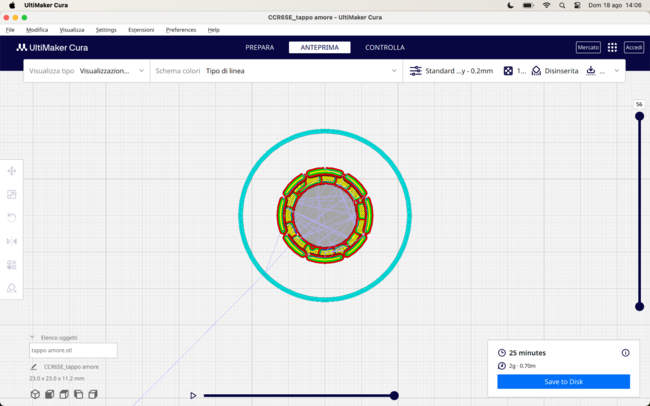Viewport: 650px width, 406px height.
Task: Collapse the Elenco oggetti list
Action: point(32,338)
